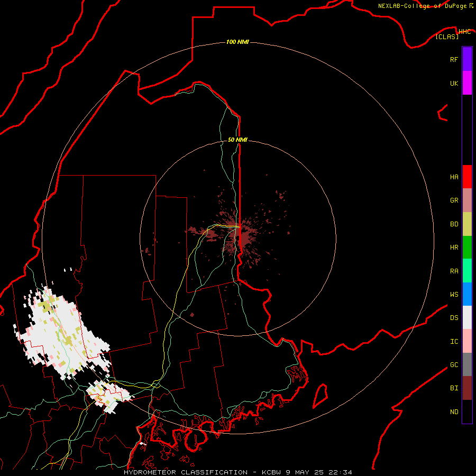This screenshot has width=476, height=476.
Task: Click the ND legend label
Action: pos(454,412)
